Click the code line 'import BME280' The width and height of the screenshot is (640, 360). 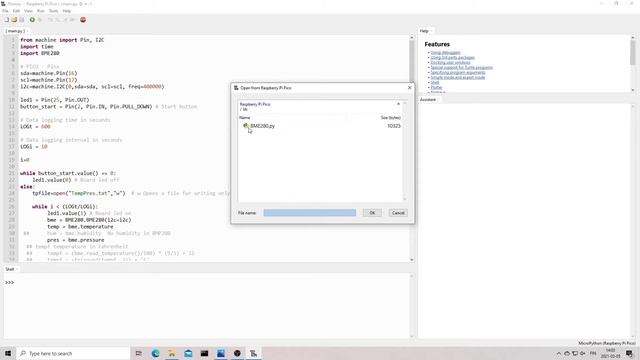(x=40, y=53)
